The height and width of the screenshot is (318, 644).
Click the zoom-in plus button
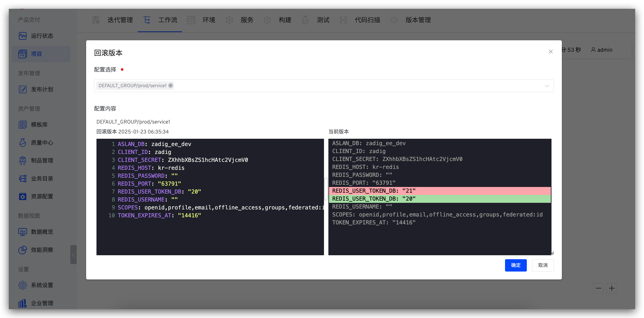611,288
